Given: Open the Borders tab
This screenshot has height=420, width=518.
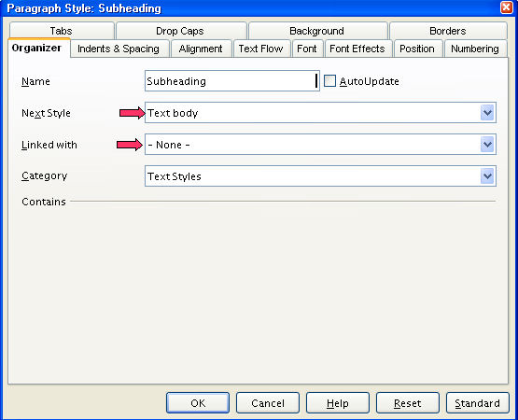Looking at the screenshot, I should tap(448, 31).
